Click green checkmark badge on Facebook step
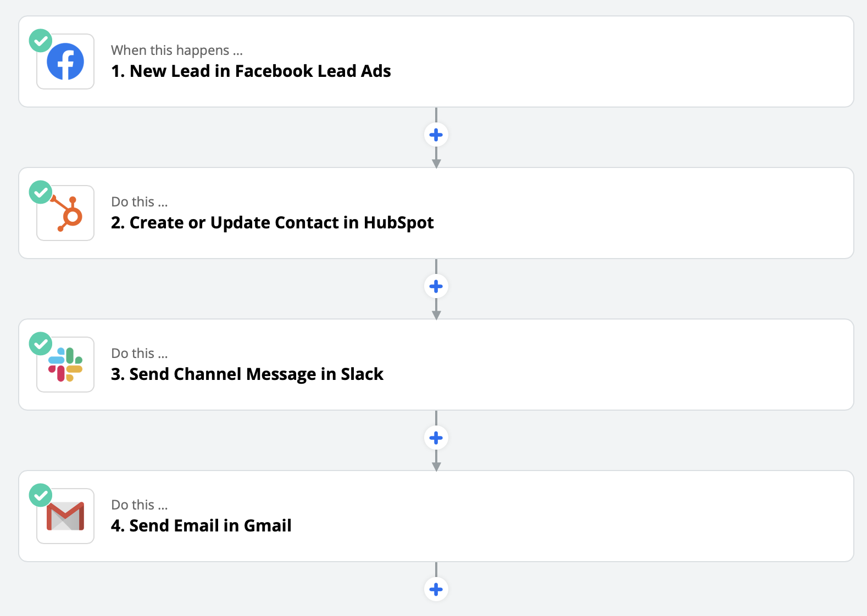 41,41
